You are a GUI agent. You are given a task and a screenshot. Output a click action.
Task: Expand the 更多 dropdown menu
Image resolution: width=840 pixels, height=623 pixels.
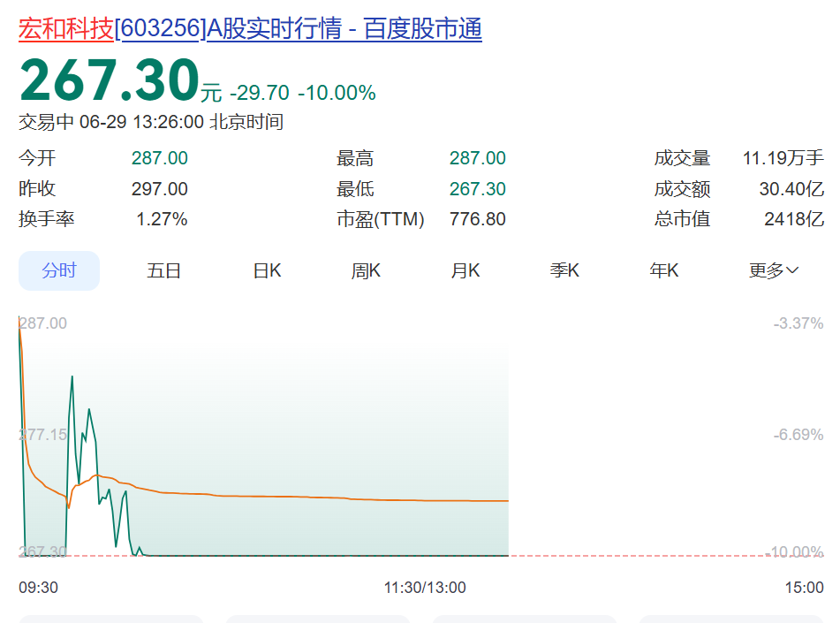774,270
